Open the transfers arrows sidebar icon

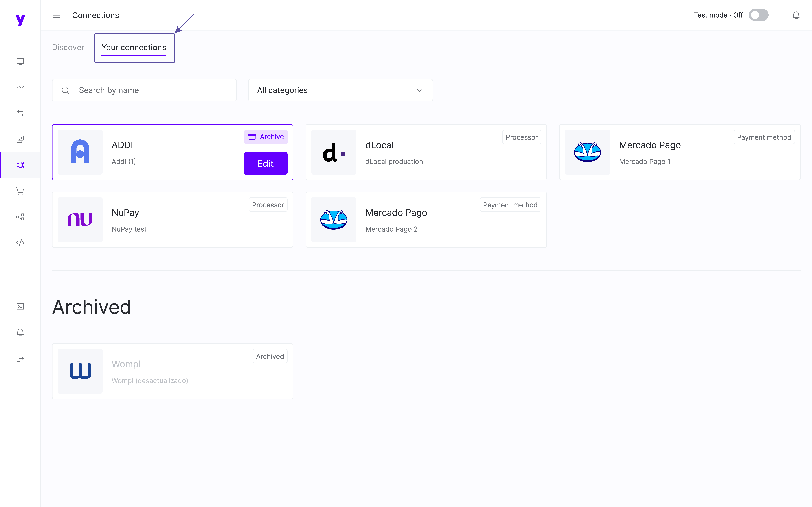click(20, 113)
